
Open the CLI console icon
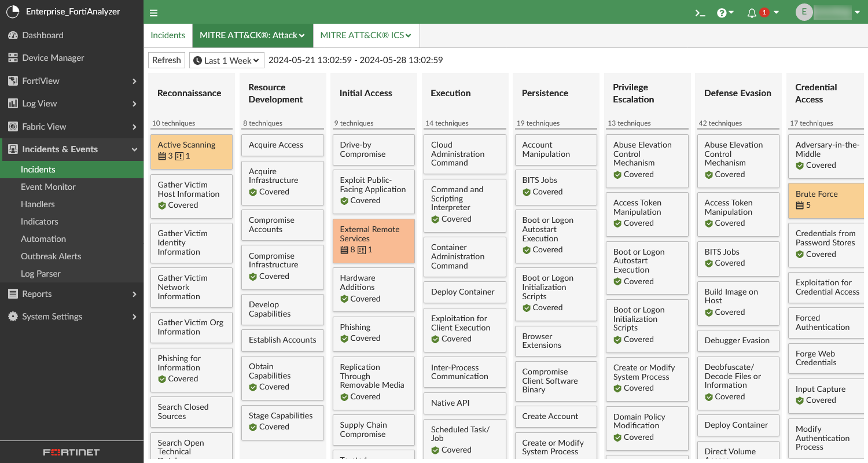pyautogui.click(x=700, y=13)
